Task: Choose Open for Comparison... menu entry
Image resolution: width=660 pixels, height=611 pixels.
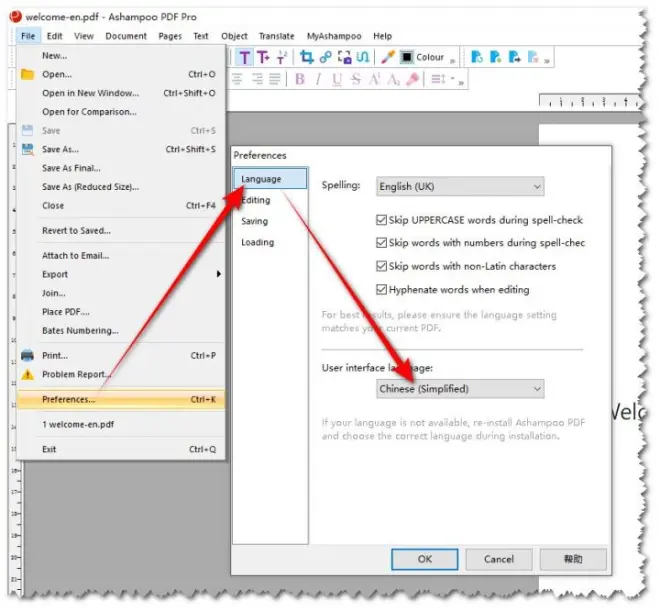Action: click(121, 112)
